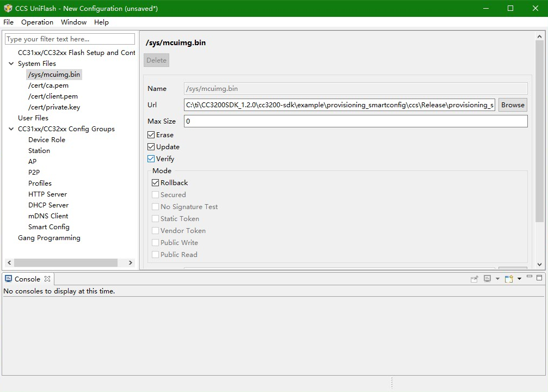Collapse the CC31xx/CC32xx Config Groups node
This screenshot has width=548, height=392.
click(x=11, y=128)
